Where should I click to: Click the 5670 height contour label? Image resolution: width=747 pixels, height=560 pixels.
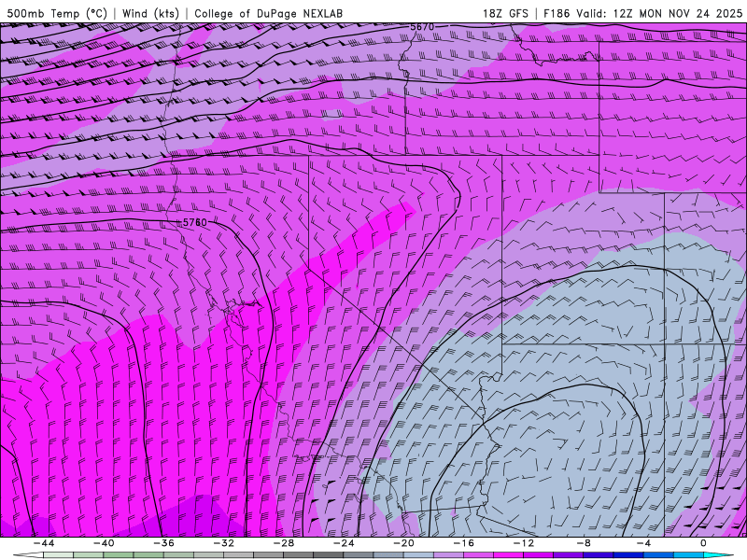[422, 27]
